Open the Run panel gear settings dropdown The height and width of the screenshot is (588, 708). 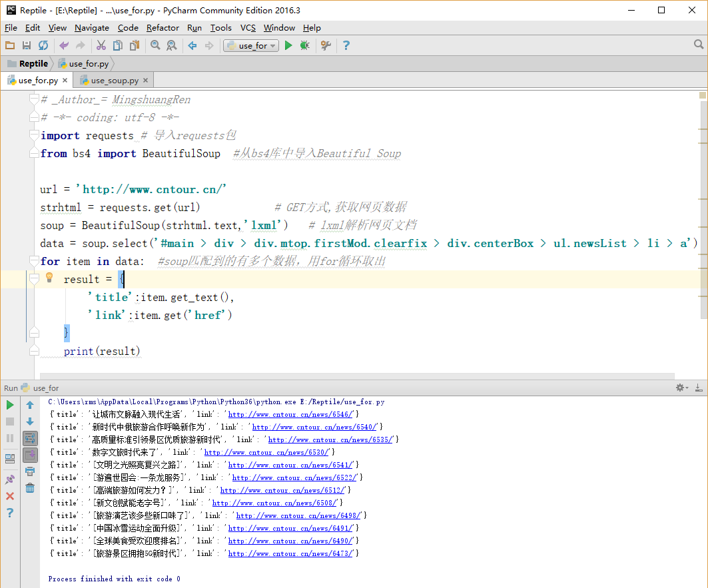[x=682, y=388]
